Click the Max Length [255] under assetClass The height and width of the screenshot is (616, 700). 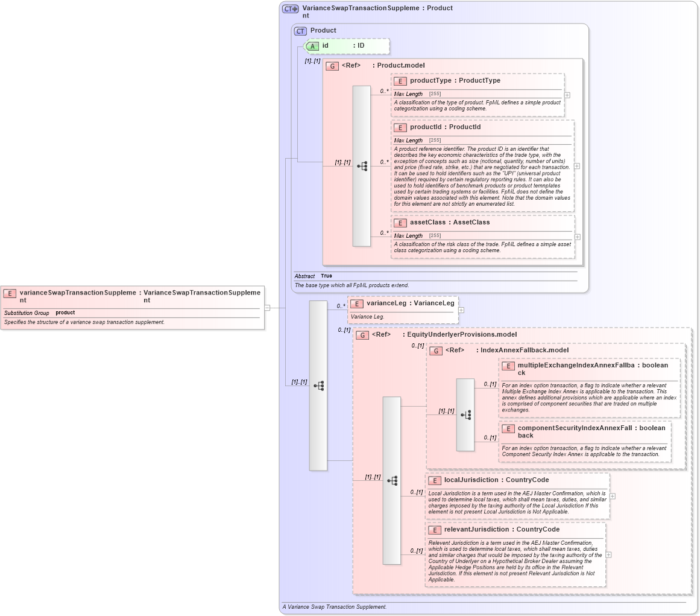pyautogui.click(x=417, y=235)
